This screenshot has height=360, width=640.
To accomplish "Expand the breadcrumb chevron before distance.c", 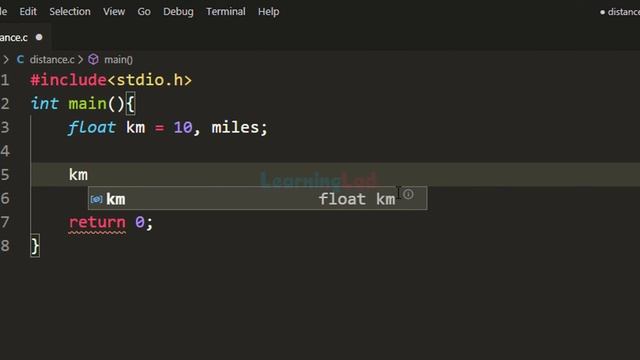I will tap(6, 60).
